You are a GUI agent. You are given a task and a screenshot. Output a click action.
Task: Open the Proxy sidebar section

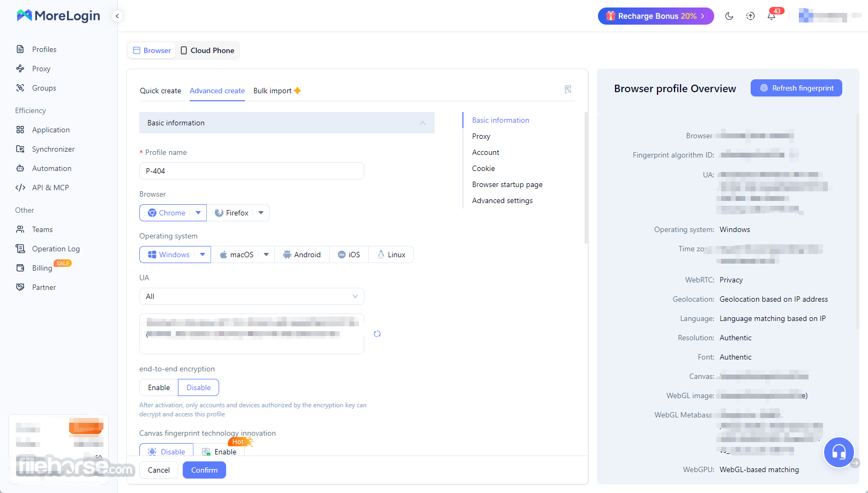point(41,69)
